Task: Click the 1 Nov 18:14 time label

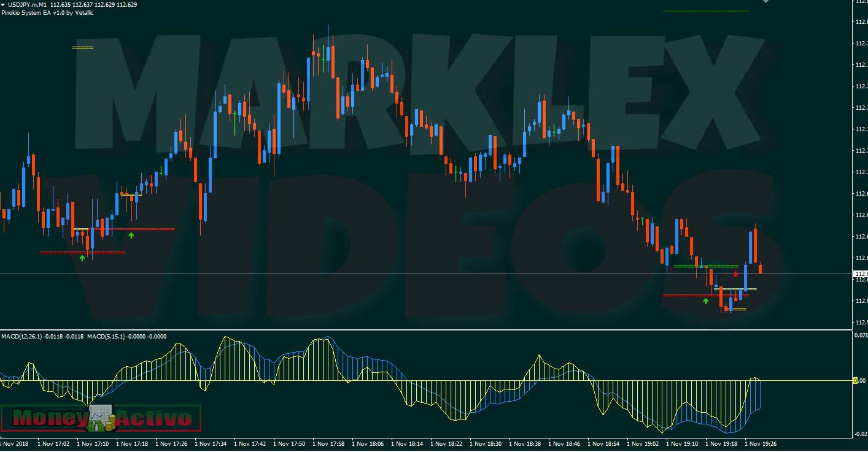Action: [x=407, y=443]
